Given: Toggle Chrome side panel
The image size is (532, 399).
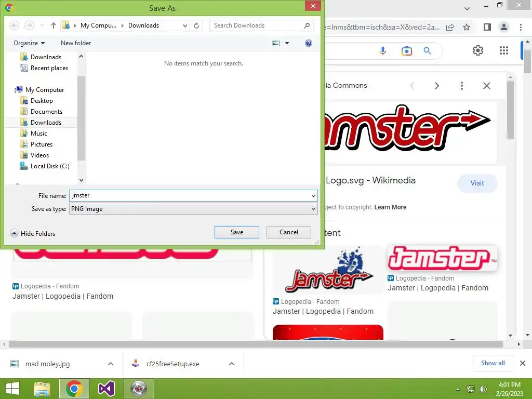Looking at the screenshot, I should click(487, 27).
